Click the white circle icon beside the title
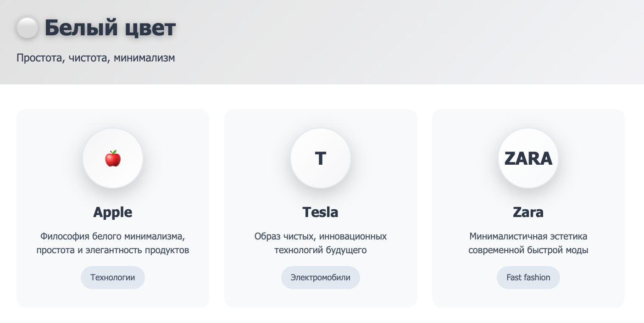644x323 pixels. 27,28
